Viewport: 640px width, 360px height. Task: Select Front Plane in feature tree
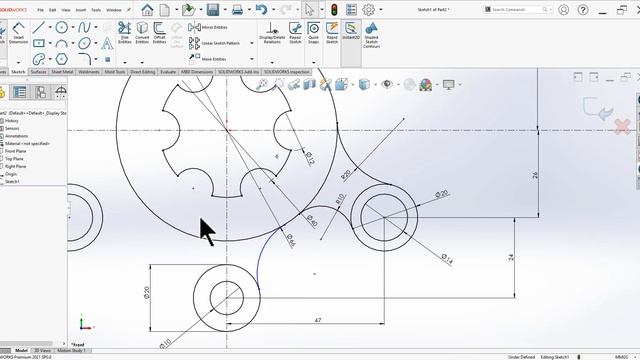(16, 151)
